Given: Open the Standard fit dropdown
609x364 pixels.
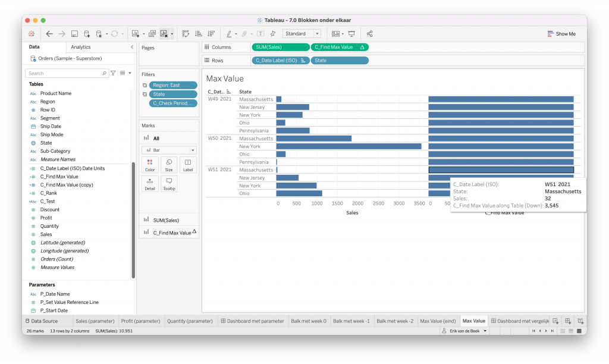Looking at the screenshot, I should tap(316, 33).
